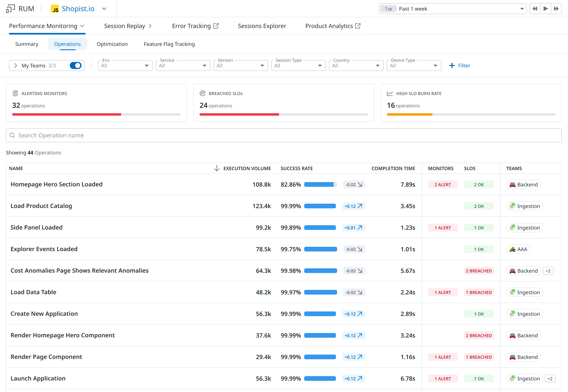Open the Homepage Hero Section Loaded operation

(x=56, y=184)
